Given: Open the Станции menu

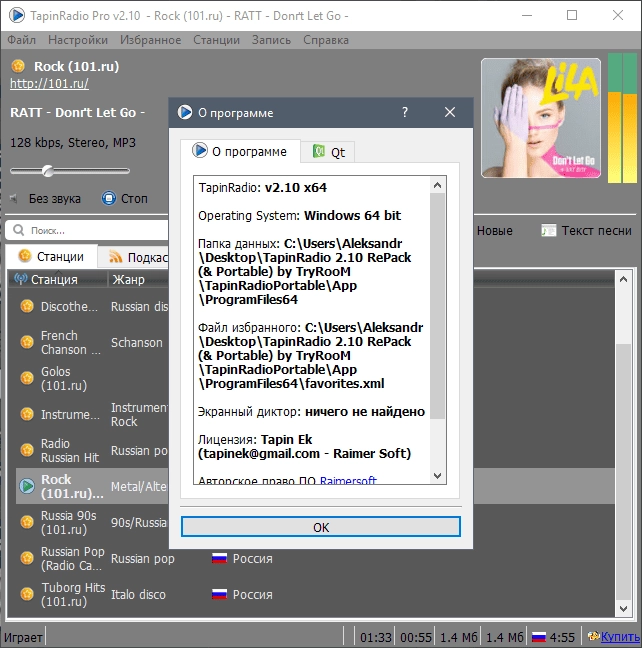Looking at the screenshot, I should (216, 40).
